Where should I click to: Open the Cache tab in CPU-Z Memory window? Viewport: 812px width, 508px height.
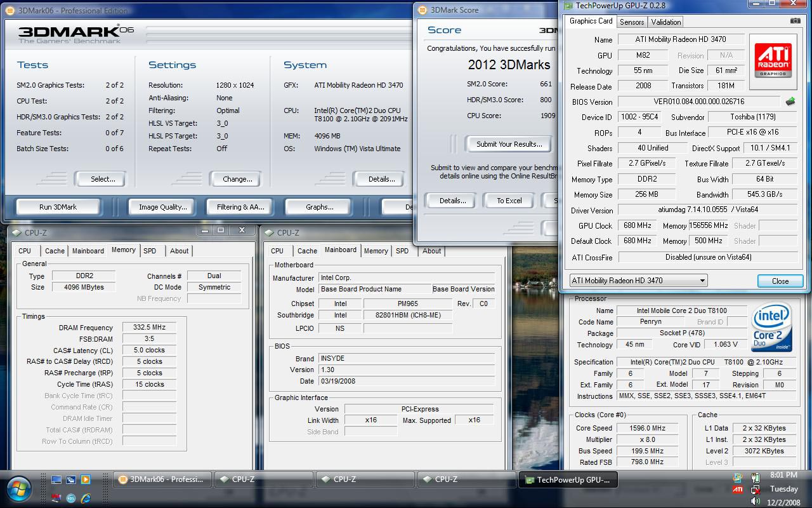tap(55, 251)
